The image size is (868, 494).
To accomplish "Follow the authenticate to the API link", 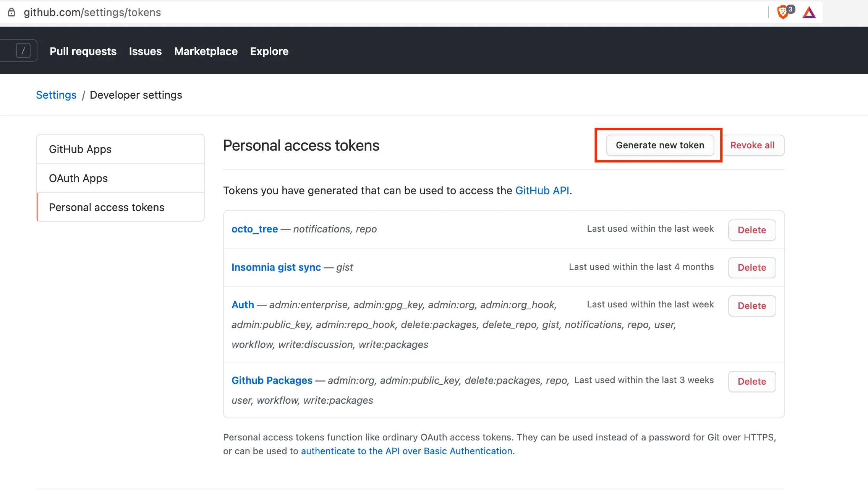I will 406,451.
